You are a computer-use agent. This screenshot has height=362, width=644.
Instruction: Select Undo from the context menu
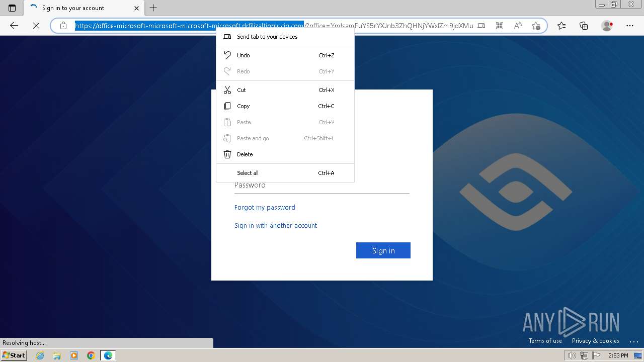(285, 55)
